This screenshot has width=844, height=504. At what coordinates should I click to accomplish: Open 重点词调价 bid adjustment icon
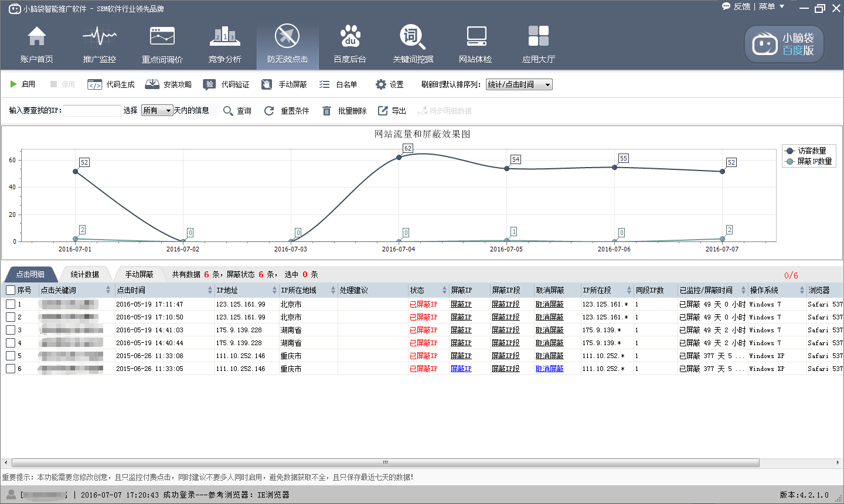tap(162, 37)
